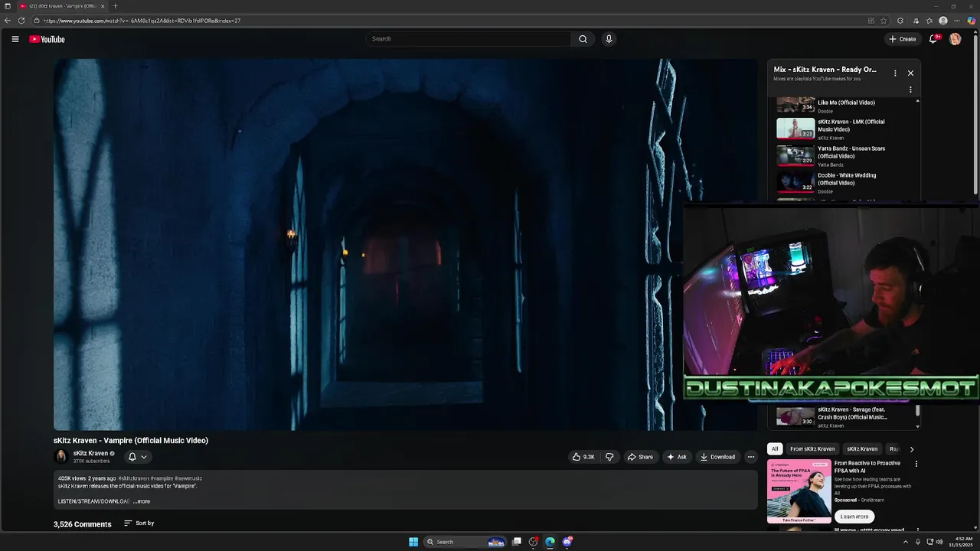The image size is (980, 551).
Task: Open browser extensions puzzle icon
Action: coord(900,21)
